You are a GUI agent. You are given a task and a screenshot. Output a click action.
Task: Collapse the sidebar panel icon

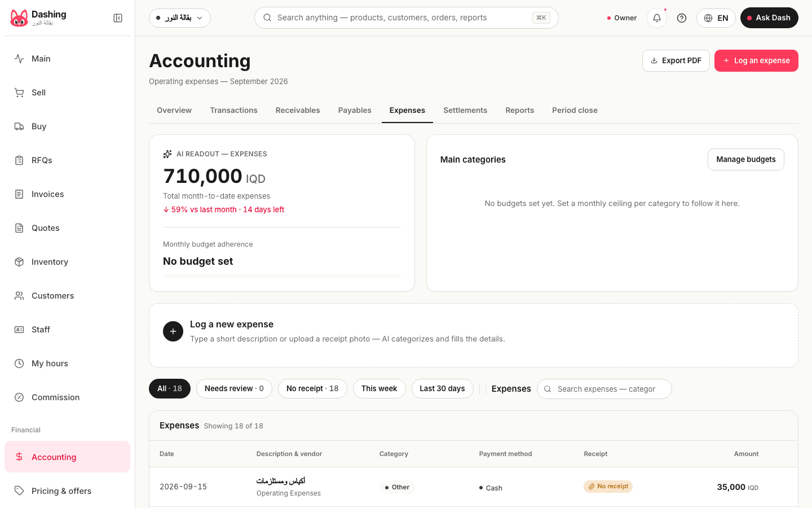118,18
